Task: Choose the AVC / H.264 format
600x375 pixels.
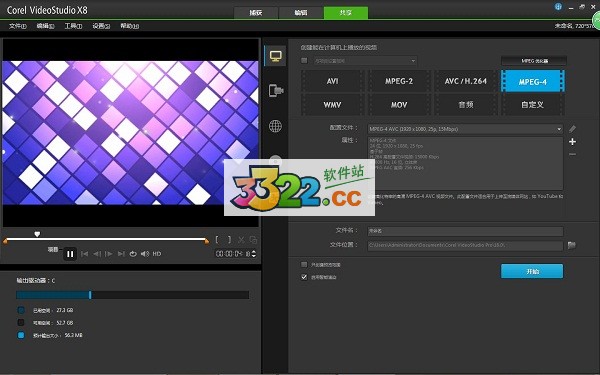Action: [x=465, y=81]
